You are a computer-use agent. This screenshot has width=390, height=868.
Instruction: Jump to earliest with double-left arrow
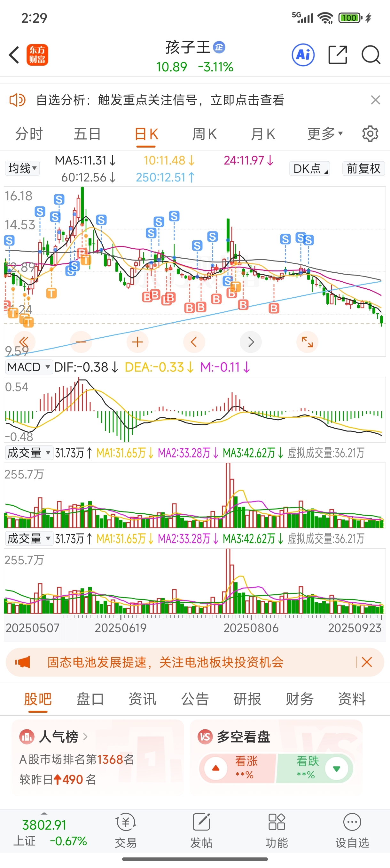click(24, 342)
